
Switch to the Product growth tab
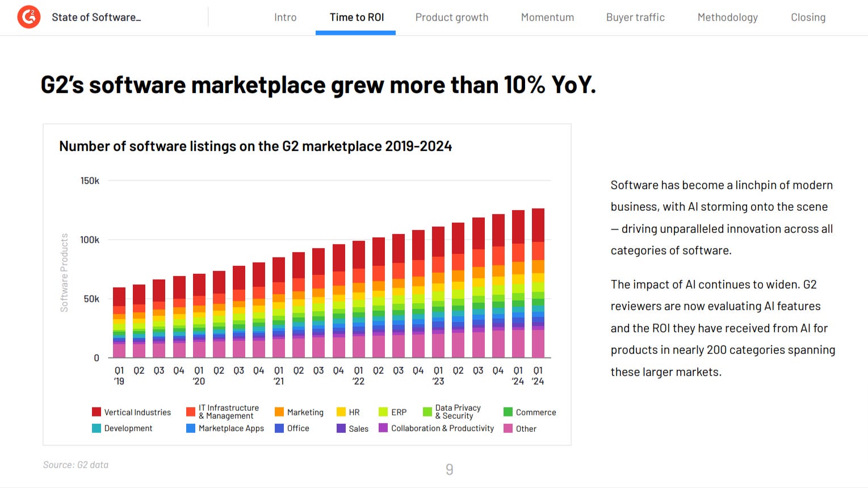pos(452,18)
